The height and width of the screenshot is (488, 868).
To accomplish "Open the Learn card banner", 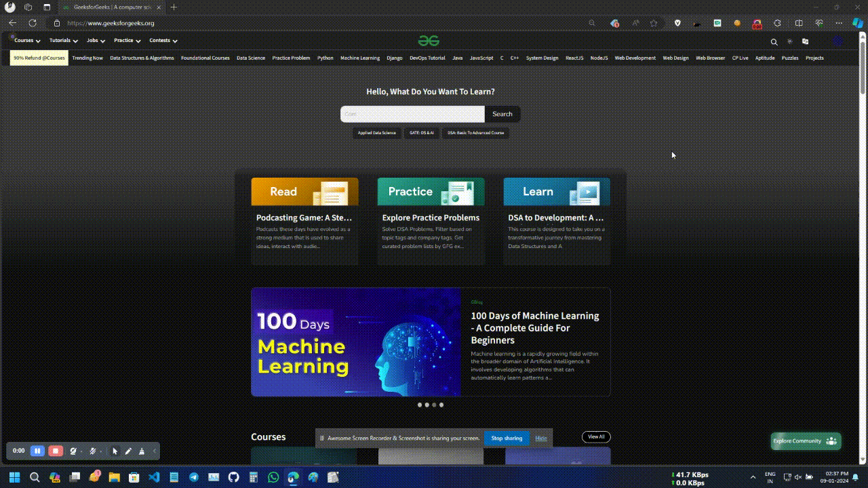I will (557, 192).
